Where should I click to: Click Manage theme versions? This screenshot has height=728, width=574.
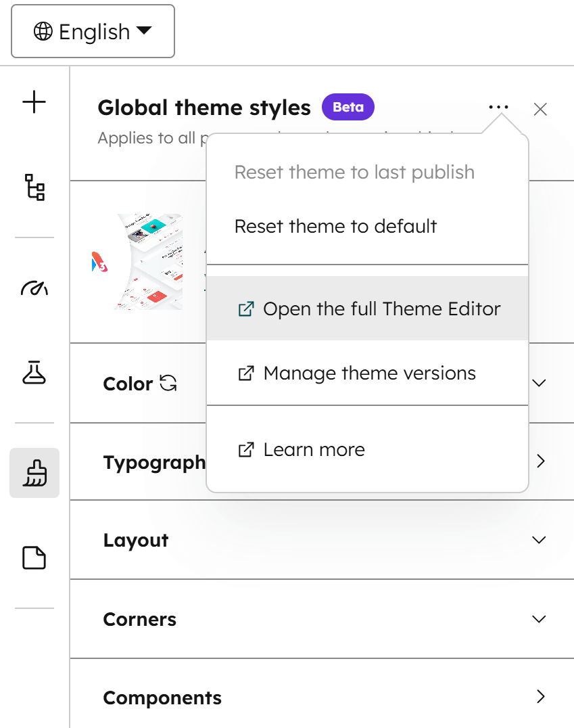tap(370, 373)
